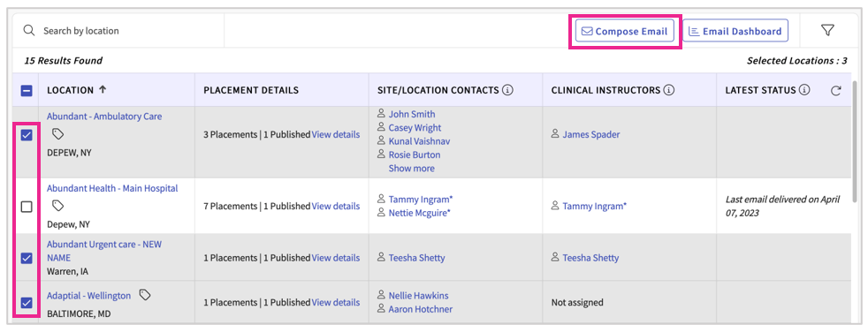868x332 pixels.
Task: Click the sort arrow on Location column
Action: tap(103, 90)
